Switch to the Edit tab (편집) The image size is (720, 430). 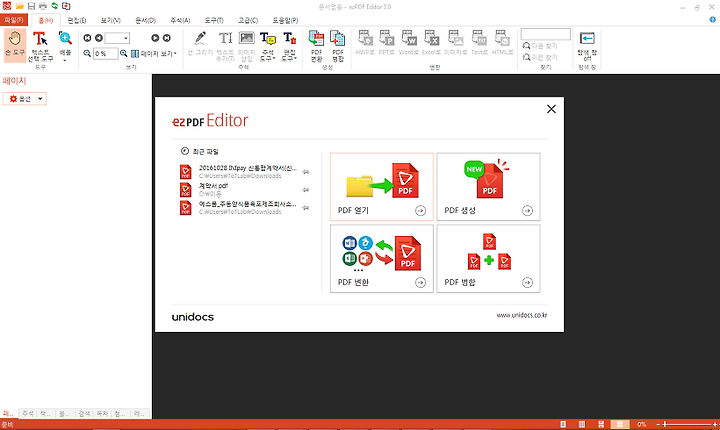[x=77, y=20]
